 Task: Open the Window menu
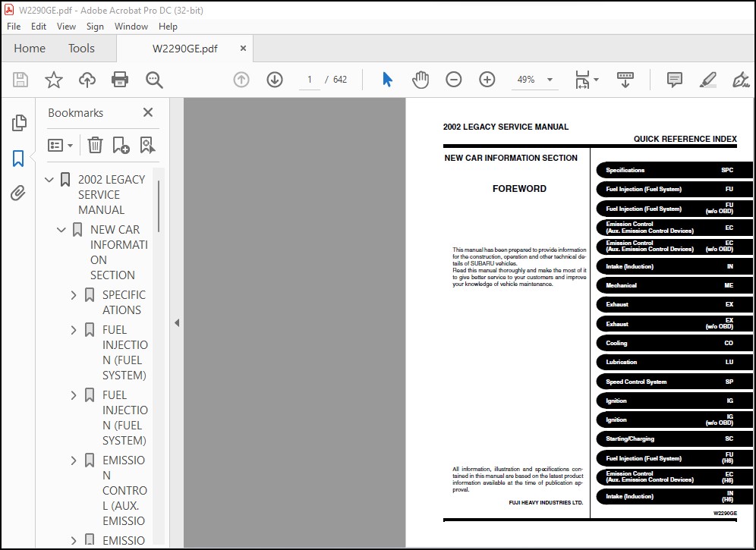pos(131,27)
